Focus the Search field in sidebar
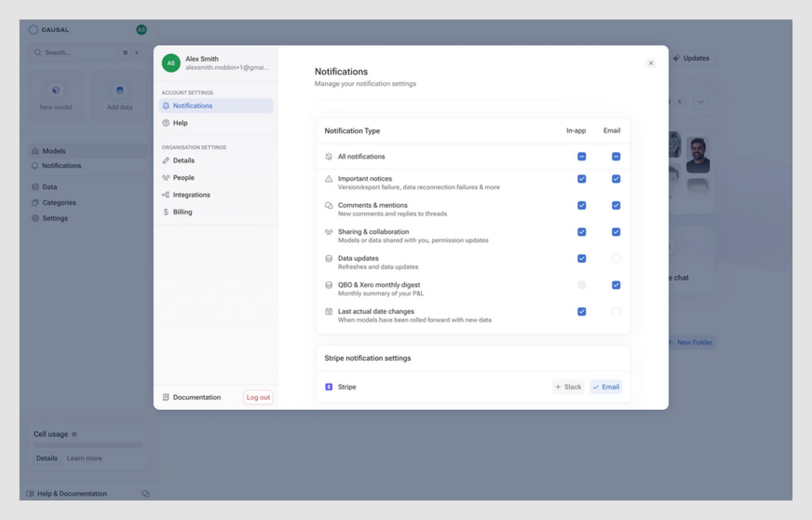The width and height of the screenshot is (812, 520). tap(88, 52)
